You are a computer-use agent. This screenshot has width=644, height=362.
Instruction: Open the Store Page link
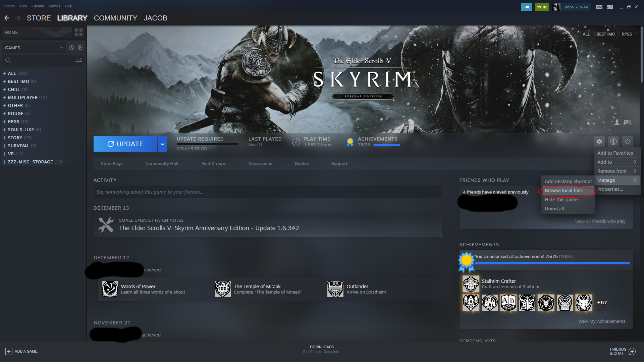click(x=112, y=164)
